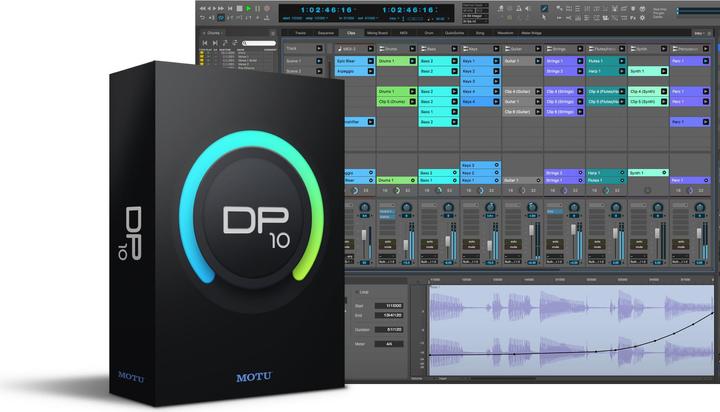
Task: Switch to the Sequence tab
Action: click(326, 33)
